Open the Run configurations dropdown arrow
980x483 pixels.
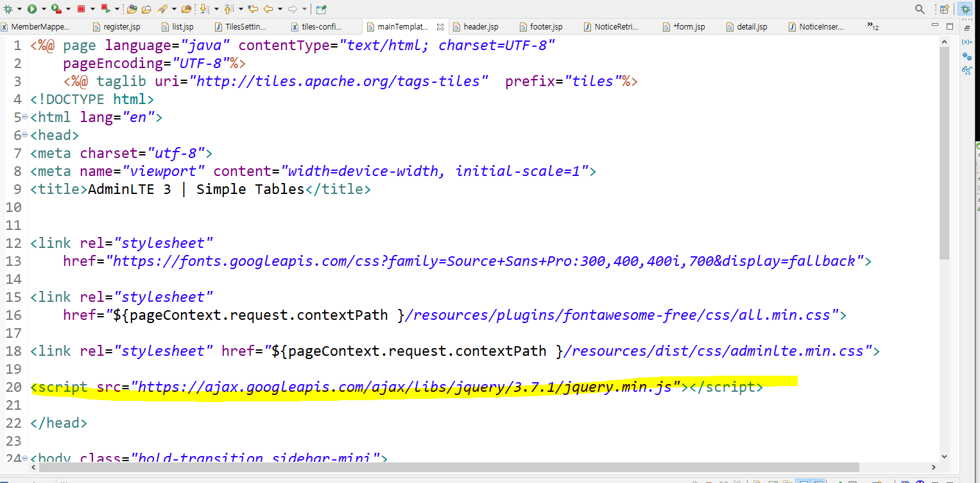(x=43, y=9)
